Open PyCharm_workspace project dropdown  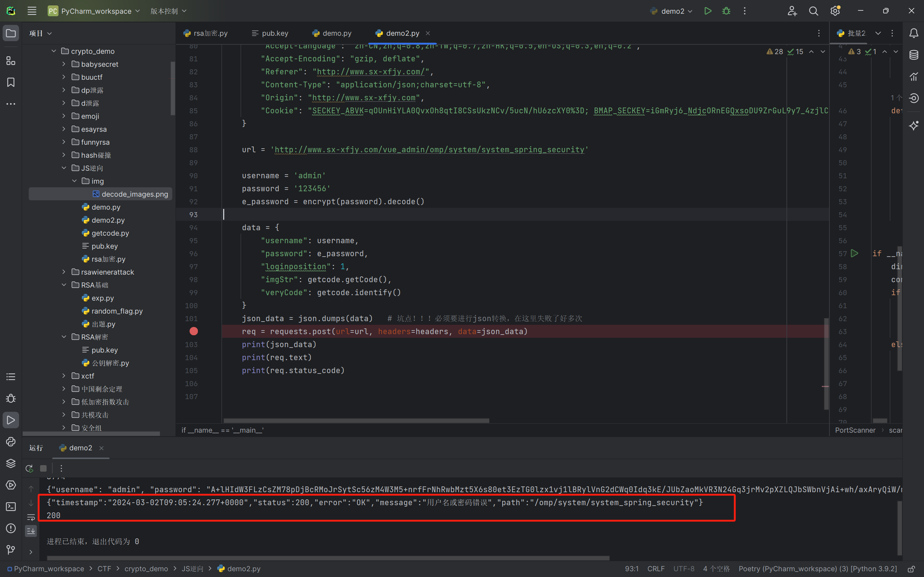94,11
